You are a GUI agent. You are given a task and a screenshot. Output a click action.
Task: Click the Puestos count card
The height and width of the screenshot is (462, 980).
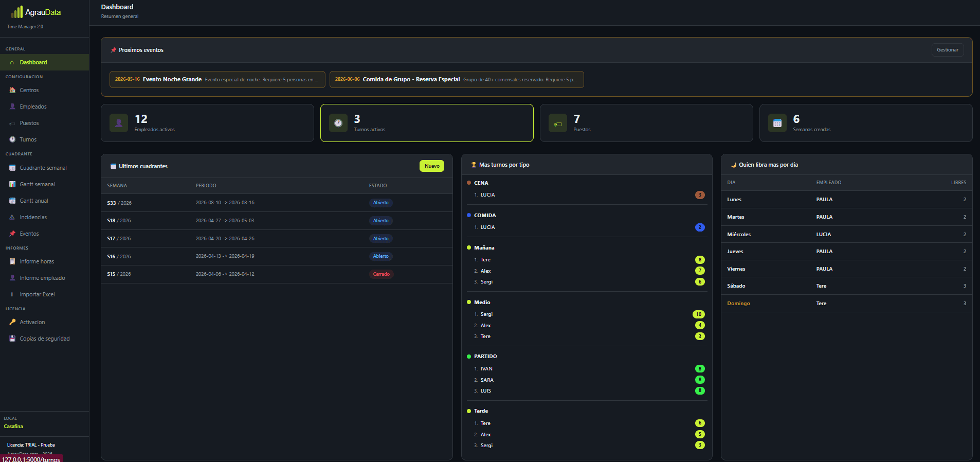click(x=646, y=123)
